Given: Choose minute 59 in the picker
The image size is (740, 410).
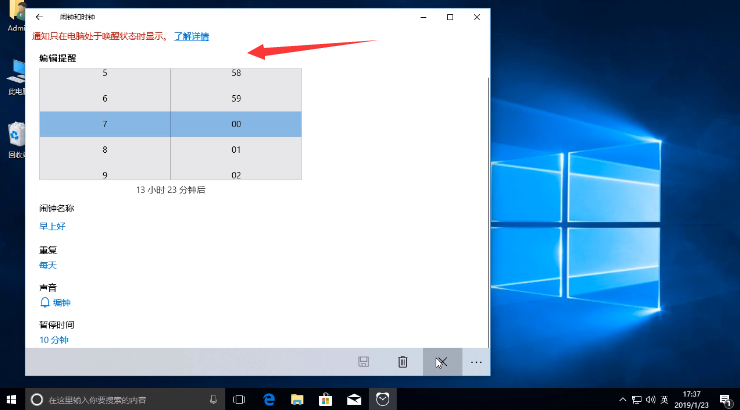Looking at the screenshot, I should tap(236, 99).
